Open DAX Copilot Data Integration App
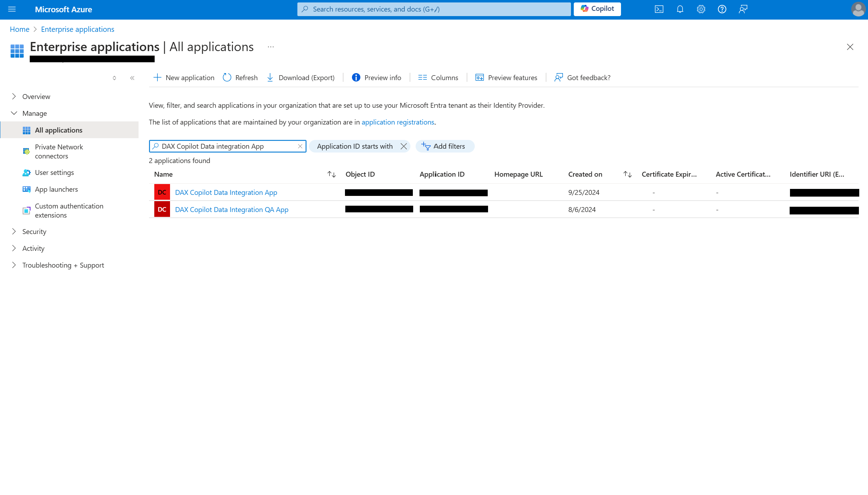The height and width of the screenshot is (495, 868). [226, 192]
